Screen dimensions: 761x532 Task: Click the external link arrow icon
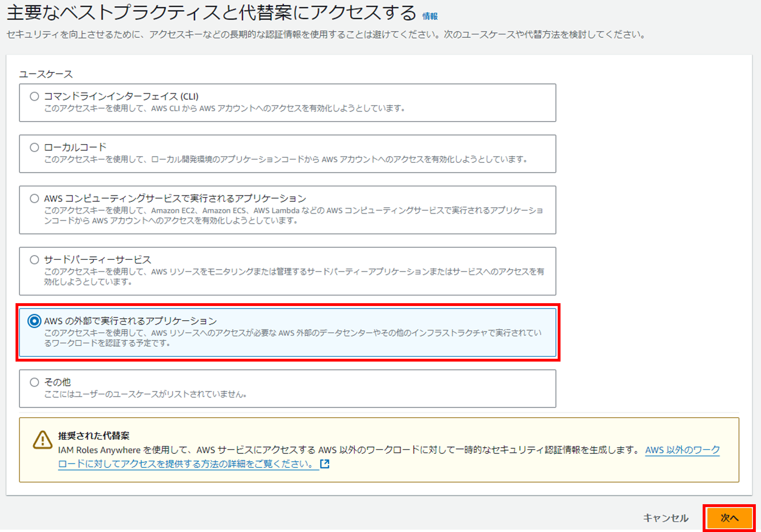pyautogui.click(x=325, y=464)
